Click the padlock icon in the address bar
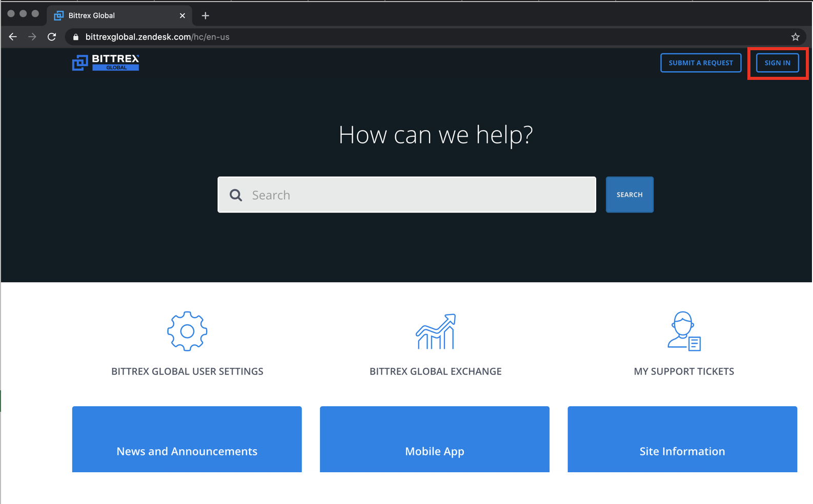 (76, 37)
